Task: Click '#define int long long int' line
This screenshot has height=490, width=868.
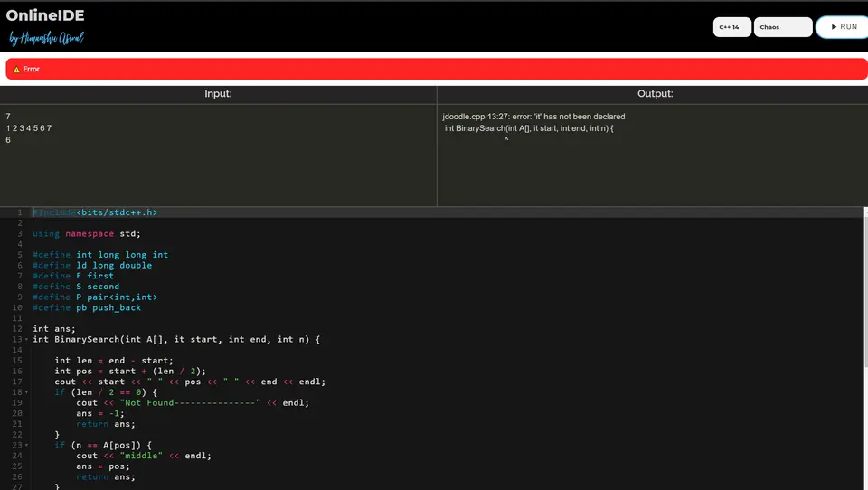Action: [100, 255]
